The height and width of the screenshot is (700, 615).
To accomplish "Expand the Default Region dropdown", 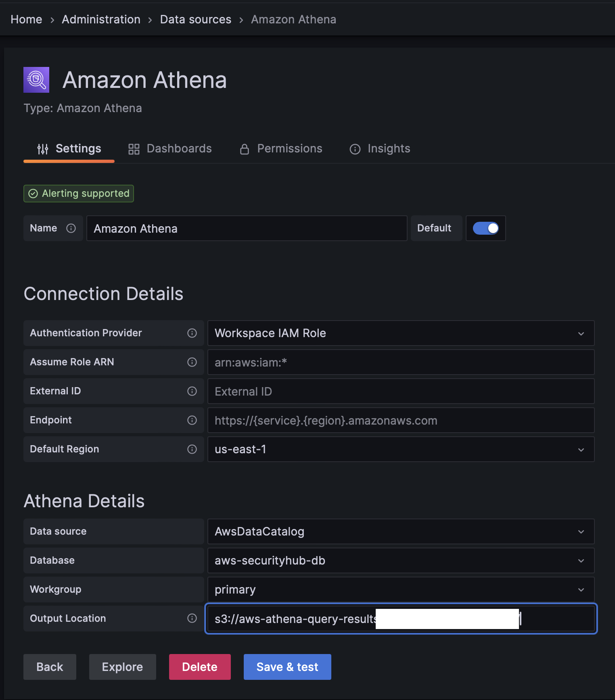I will pyautogui.click(x=401, y=449).
